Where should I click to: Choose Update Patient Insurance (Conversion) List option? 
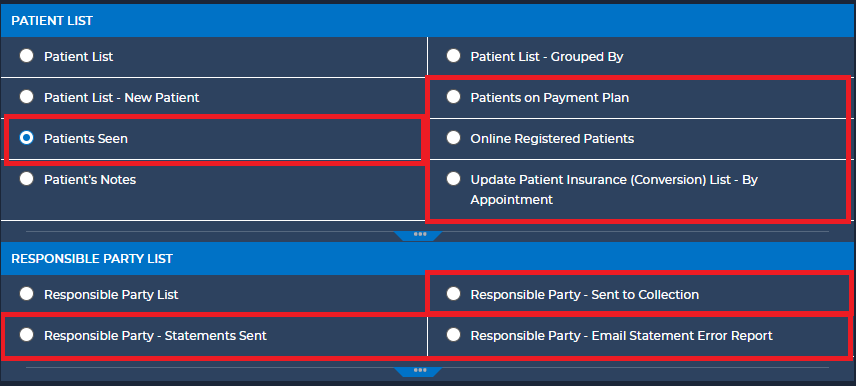(453, 179)
